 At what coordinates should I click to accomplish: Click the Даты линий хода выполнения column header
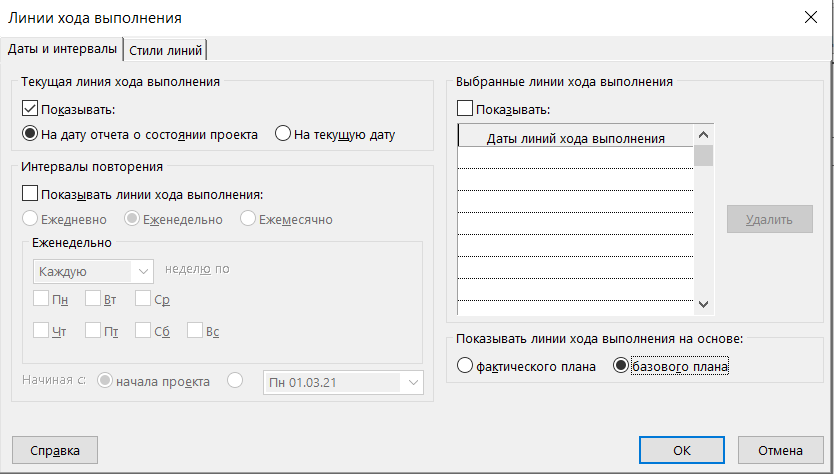[576, 138]
